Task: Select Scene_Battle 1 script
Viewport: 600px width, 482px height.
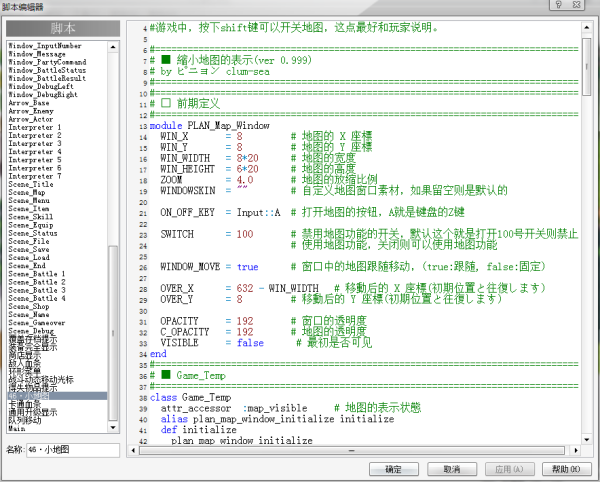Action: coord(37,274)
